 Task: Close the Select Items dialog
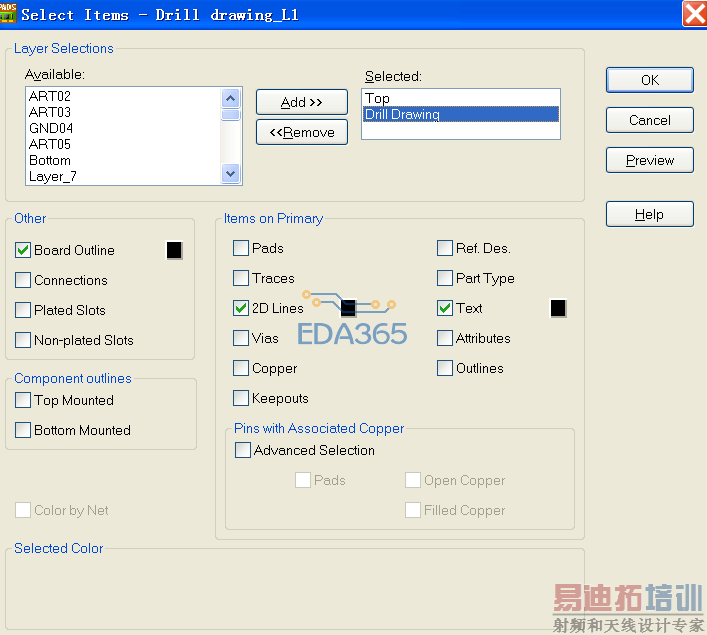(x=694, y=14)
